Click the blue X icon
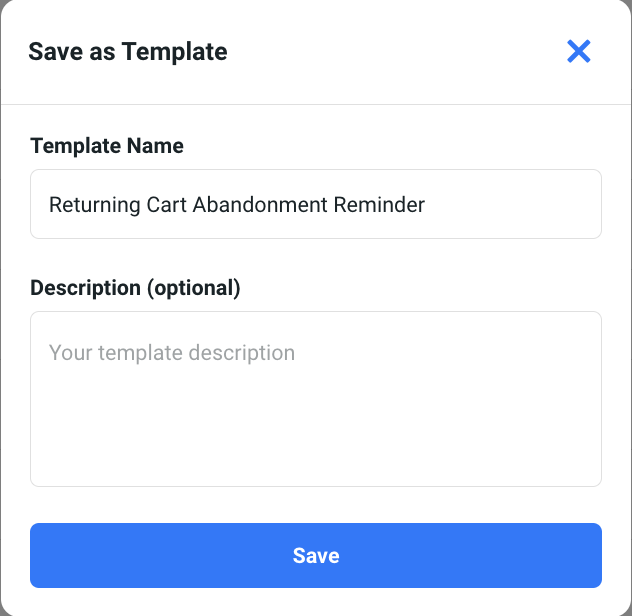 579,52
